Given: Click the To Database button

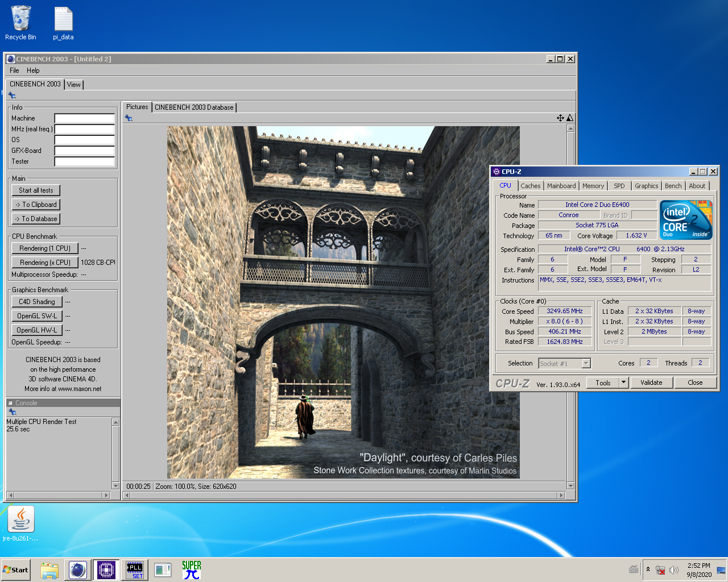Looking at the screenshot, I should click(x=36, y=219).
